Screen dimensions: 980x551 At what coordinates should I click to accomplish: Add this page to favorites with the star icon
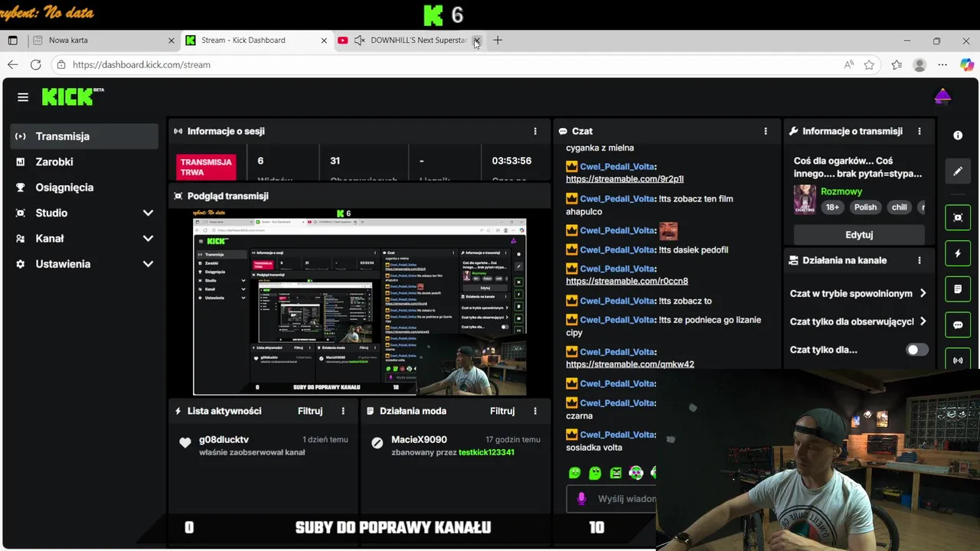(x=869, y=65)
